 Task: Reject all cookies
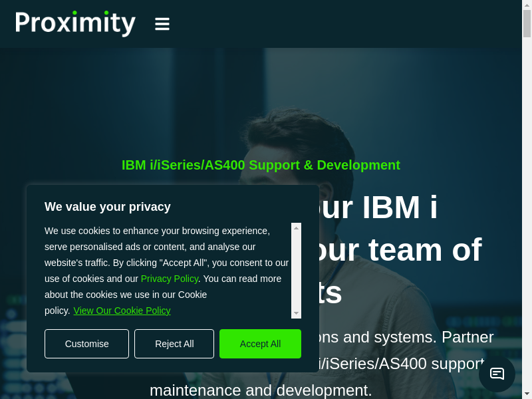tap(174, 344)
